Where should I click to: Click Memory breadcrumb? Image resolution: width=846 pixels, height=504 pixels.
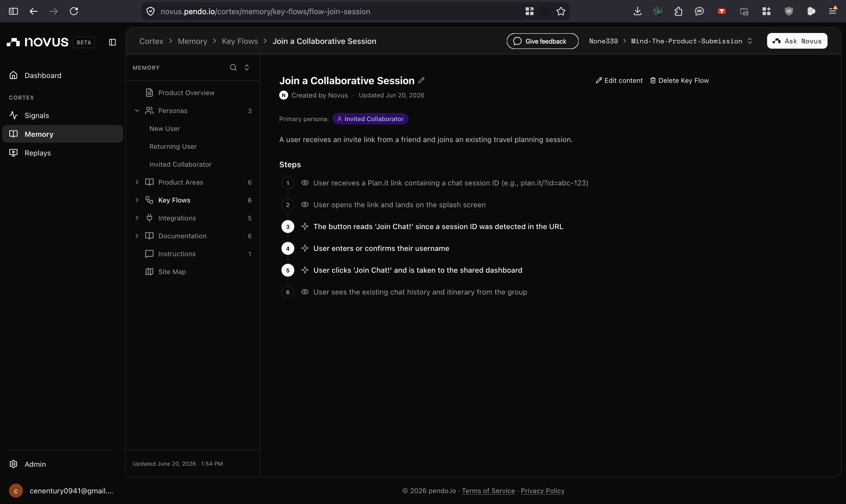192,41
